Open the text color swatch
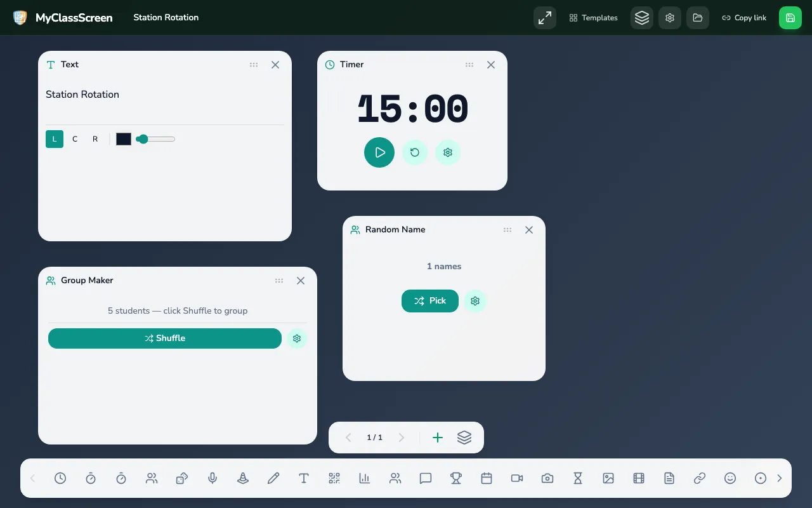The width and height of the screenshot is (812, 508). point(124,139)
